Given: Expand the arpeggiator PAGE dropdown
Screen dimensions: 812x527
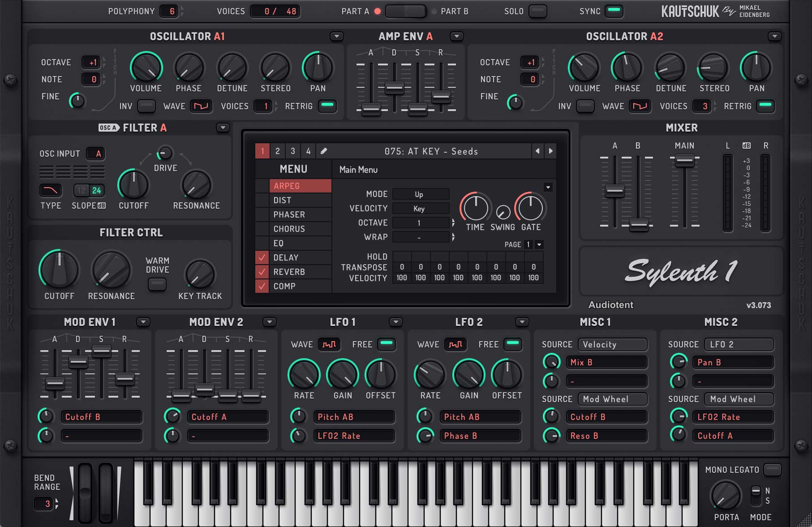Looking at the screenshot, I should 539,244.
